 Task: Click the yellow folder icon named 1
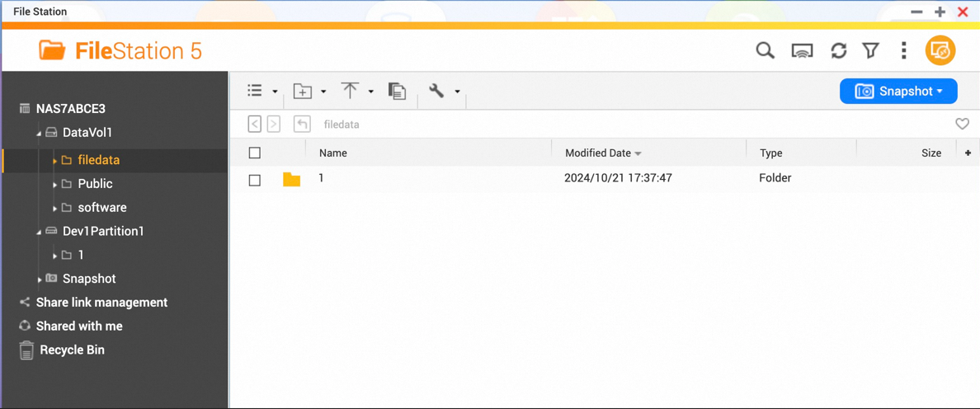[291, 180]
